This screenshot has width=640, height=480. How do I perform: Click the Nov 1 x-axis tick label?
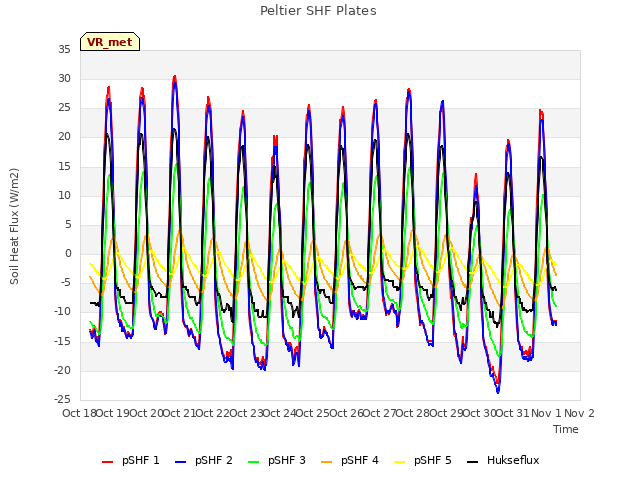tap(546, 413)
